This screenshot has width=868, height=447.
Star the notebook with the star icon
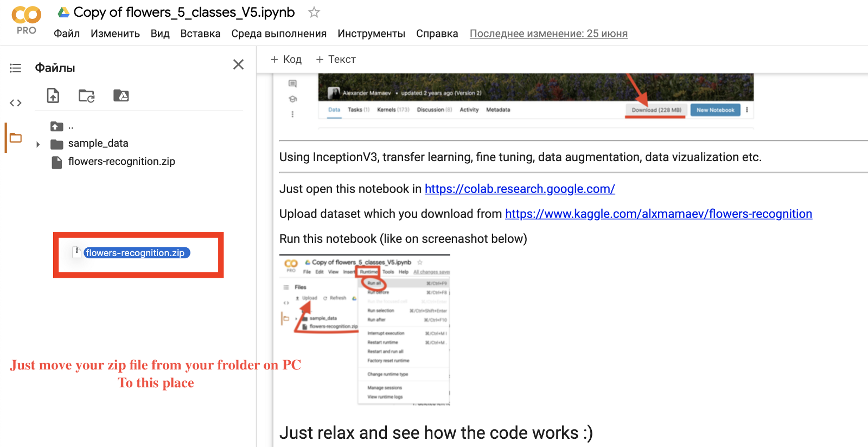coord(314,12)
